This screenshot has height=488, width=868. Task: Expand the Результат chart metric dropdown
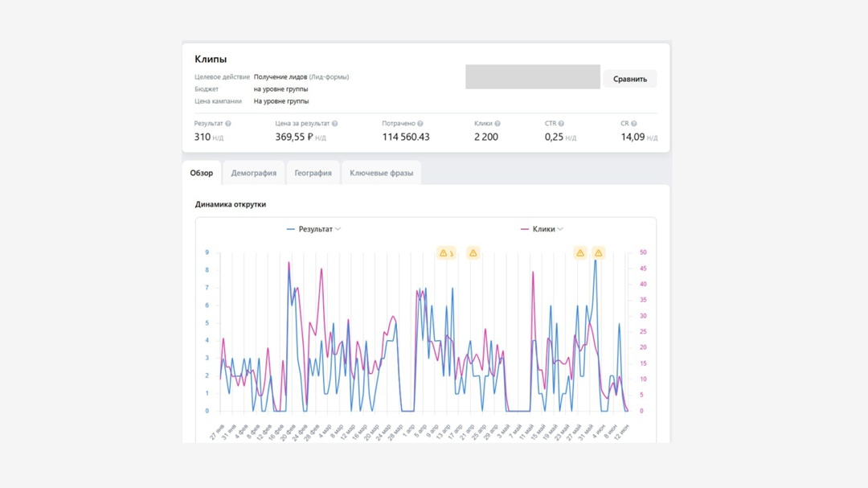338,229
